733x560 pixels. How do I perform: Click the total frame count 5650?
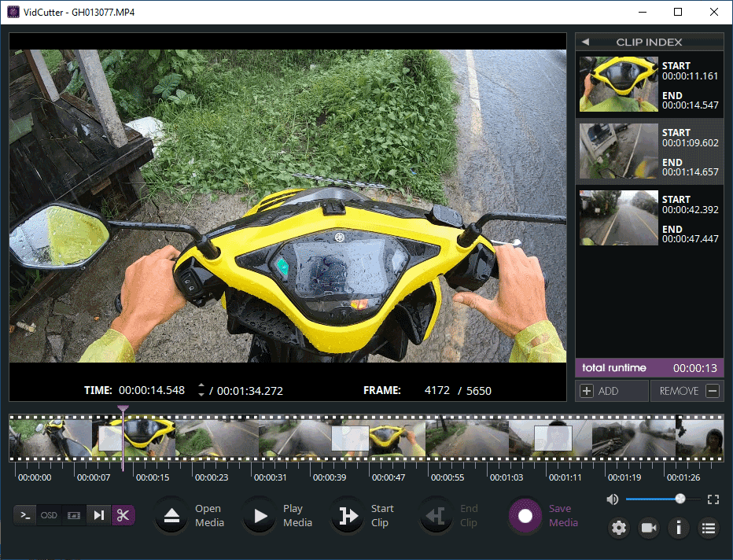coord(479,391)
